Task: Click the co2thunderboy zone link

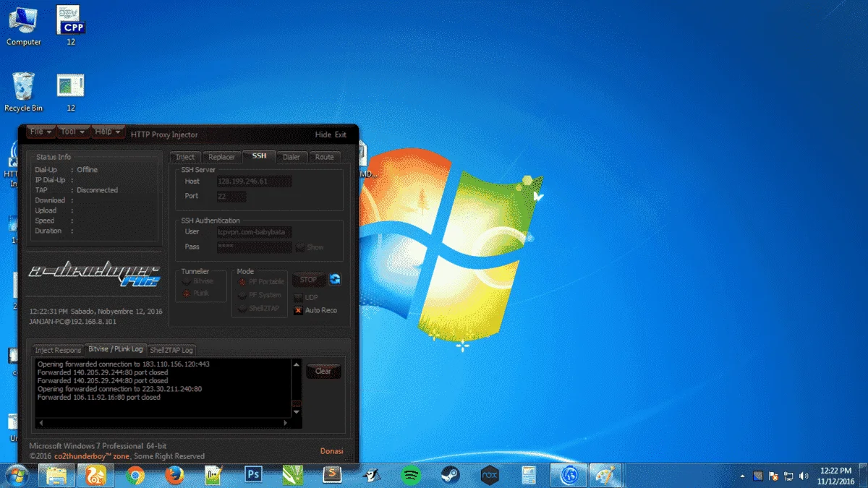Action: point(92,456)
